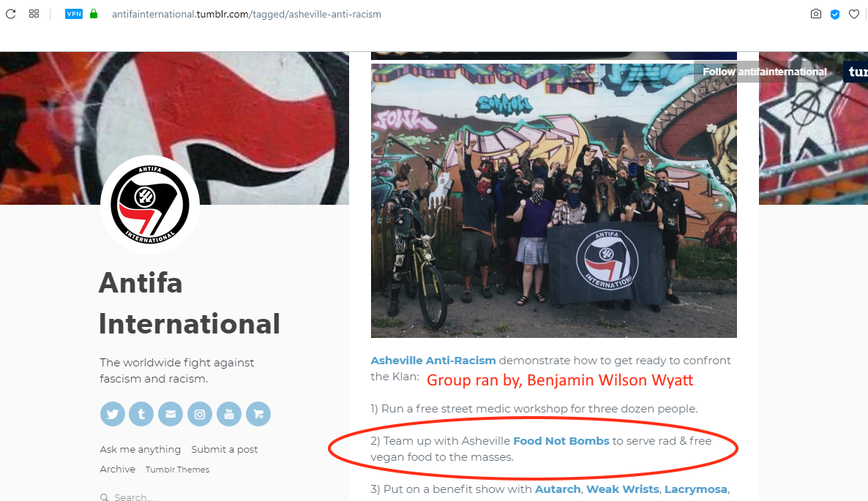Screen dimensions: 868x501
Task: Click the email envelope icon
Action: point(171,414)
